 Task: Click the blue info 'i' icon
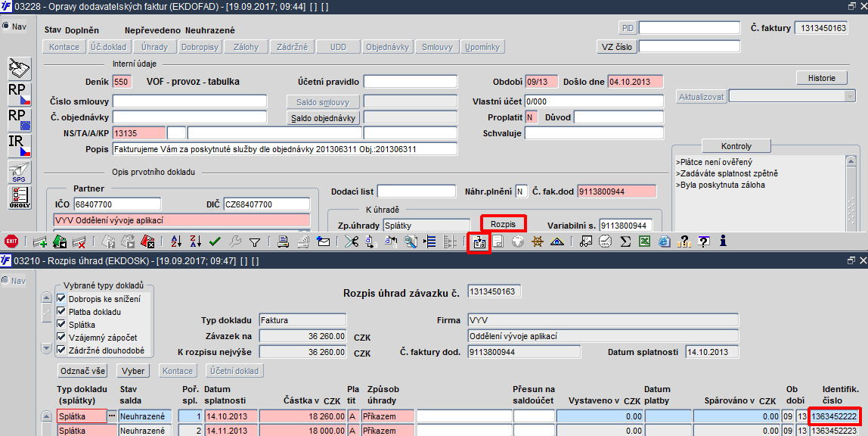click(x=723, y=241)
